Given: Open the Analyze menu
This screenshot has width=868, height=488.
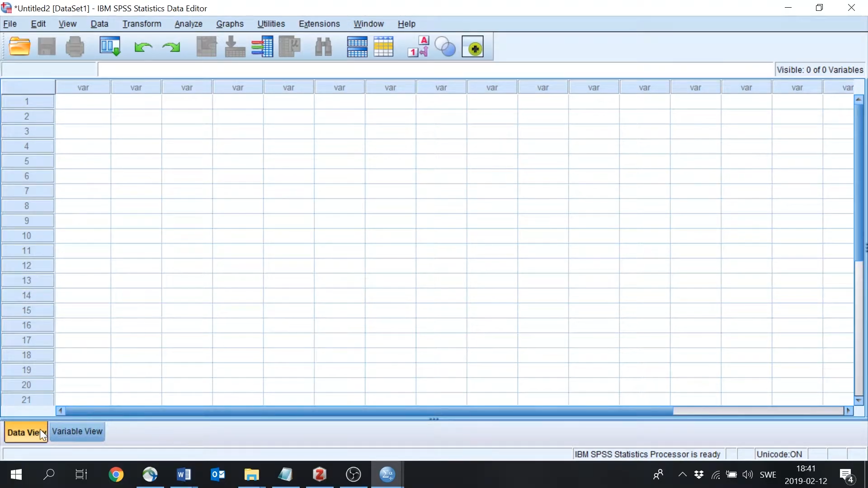Looking at the screenshot, I should [189, 24].
